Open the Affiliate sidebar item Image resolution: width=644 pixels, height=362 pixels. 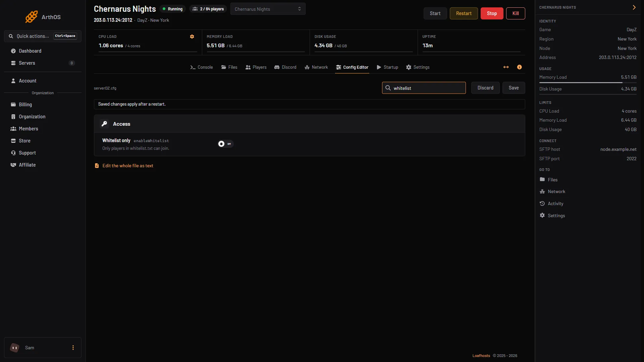(43, 165)
